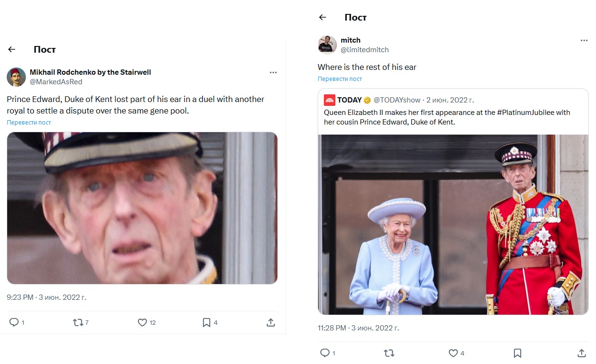Like Mikhail Rodchenko's post
596x364 pixels.
pyautogui.click(x=142, y=322)
